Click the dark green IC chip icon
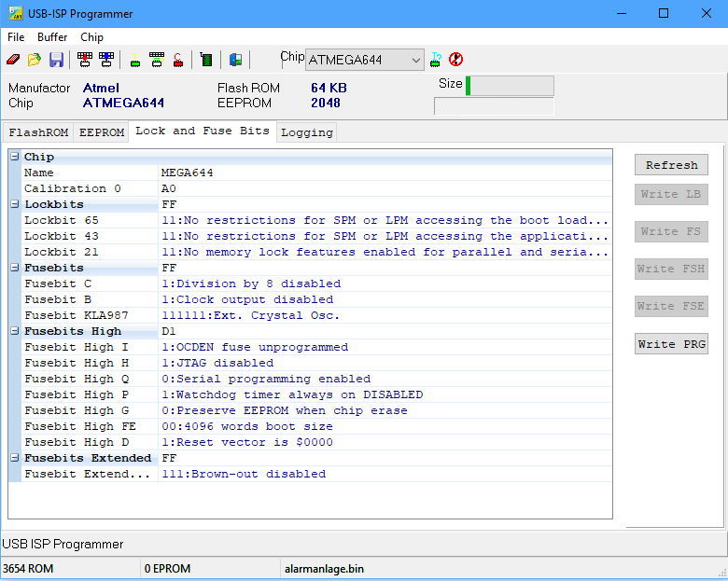The image size is (728, 581). (206, 60)
